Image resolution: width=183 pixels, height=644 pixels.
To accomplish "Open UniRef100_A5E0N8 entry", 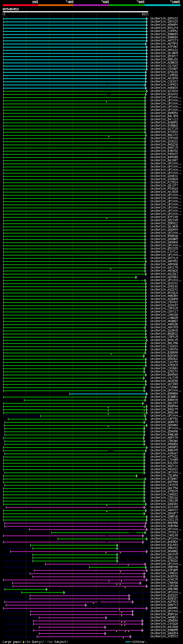I will tap(164, 589).
